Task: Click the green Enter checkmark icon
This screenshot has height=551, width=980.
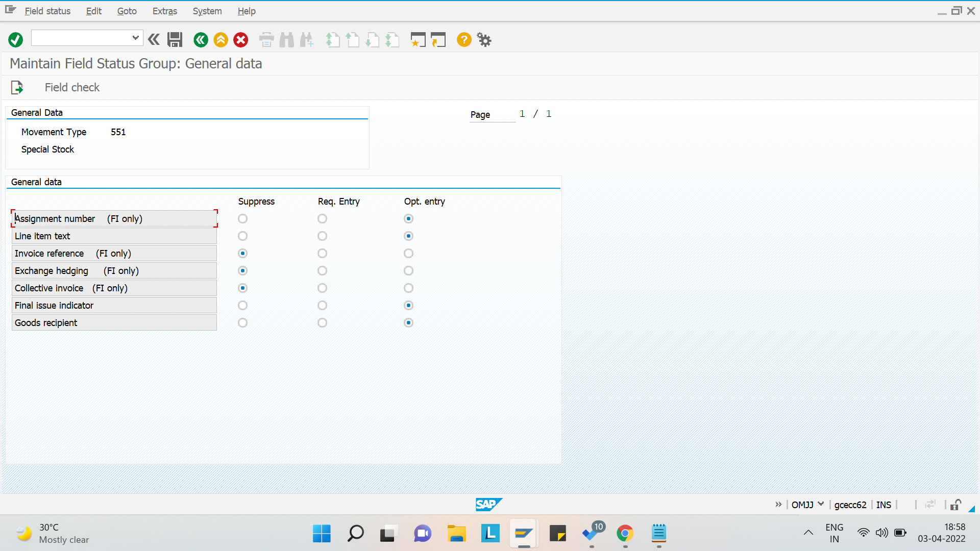Action: (15, 40)
